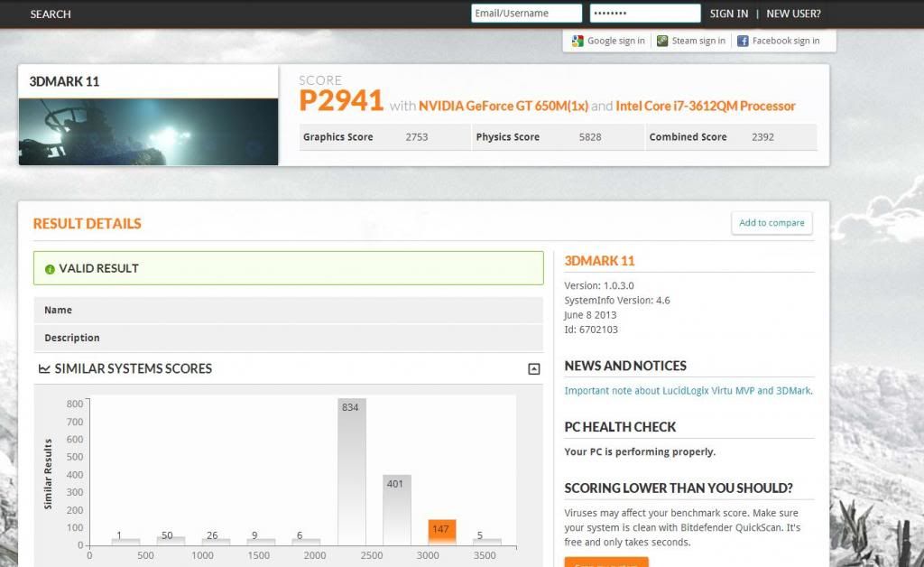The image size is (924, 567).
Task: Click the Google sign in icon
Action: [577, 41]
